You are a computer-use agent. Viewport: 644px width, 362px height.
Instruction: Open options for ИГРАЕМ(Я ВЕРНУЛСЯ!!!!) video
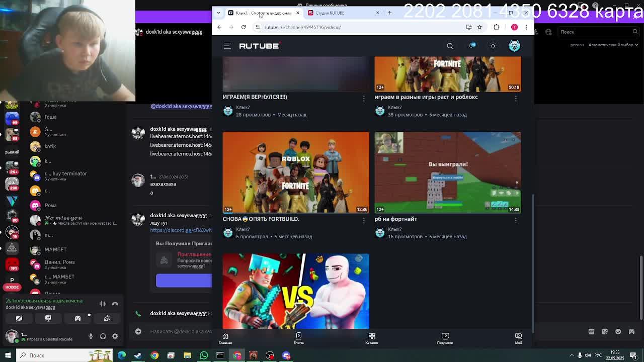coord(364,99)
